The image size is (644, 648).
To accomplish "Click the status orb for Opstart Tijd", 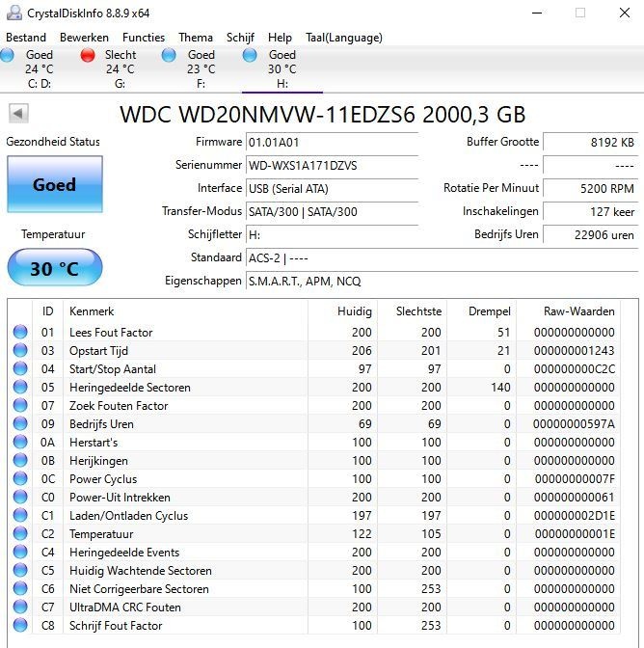I will pos(20,350).
